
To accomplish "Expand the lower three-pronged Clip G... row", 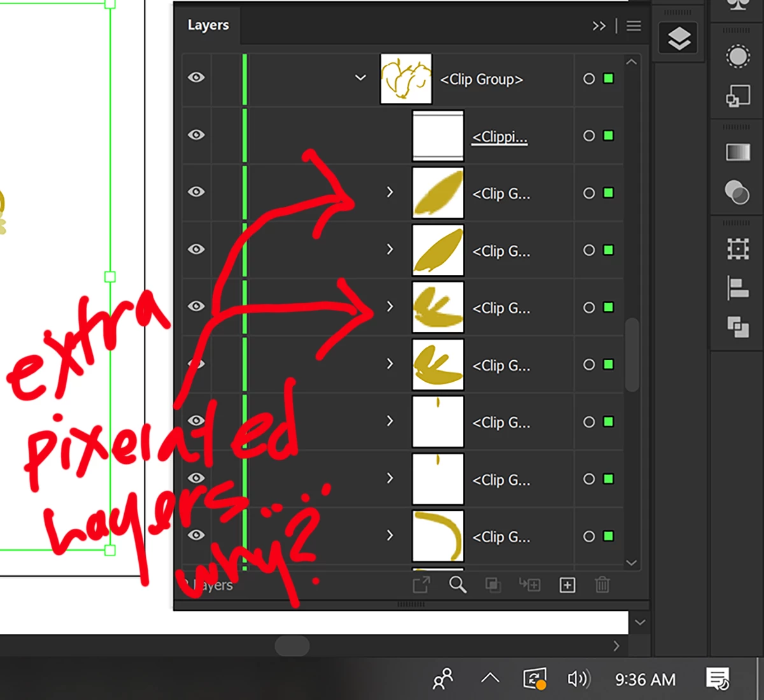I will click(390, 364).
